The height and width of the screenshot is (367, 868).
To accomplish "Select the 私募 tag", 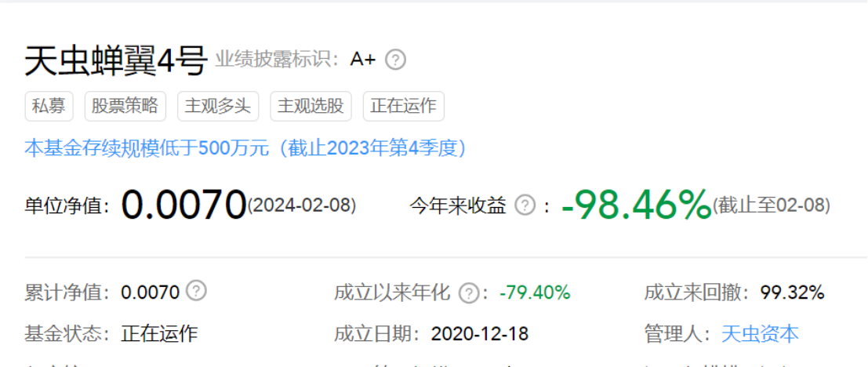I will tap(49, 107).
